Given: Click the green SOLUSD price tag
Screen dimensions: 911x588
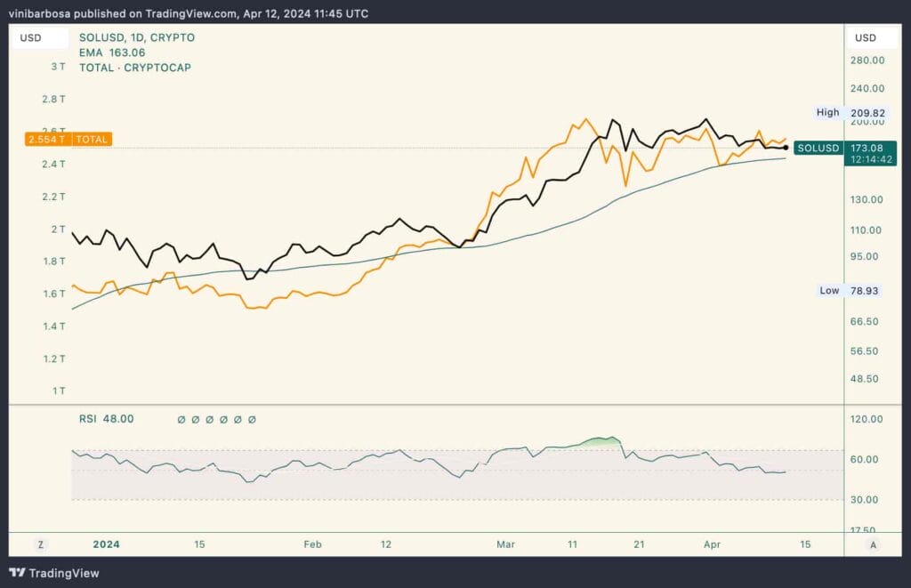Looking at the screenshot, I should [818, 148].
